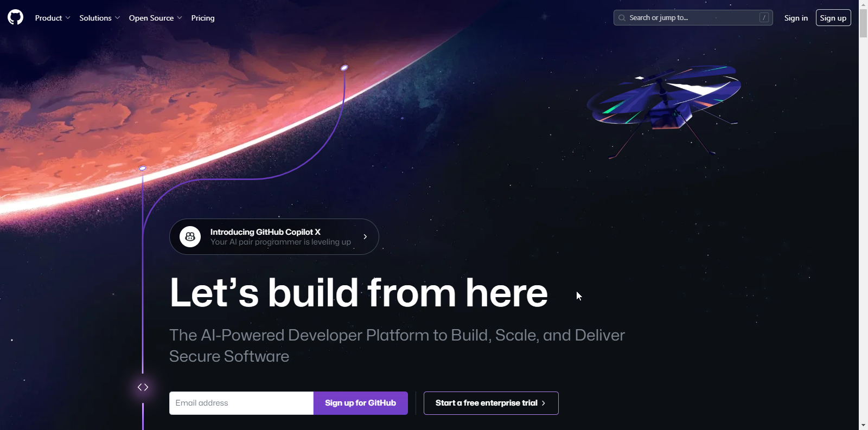Focus the Email address field
This screenshot has width=868, height=430.
click(x=241, y=403)
